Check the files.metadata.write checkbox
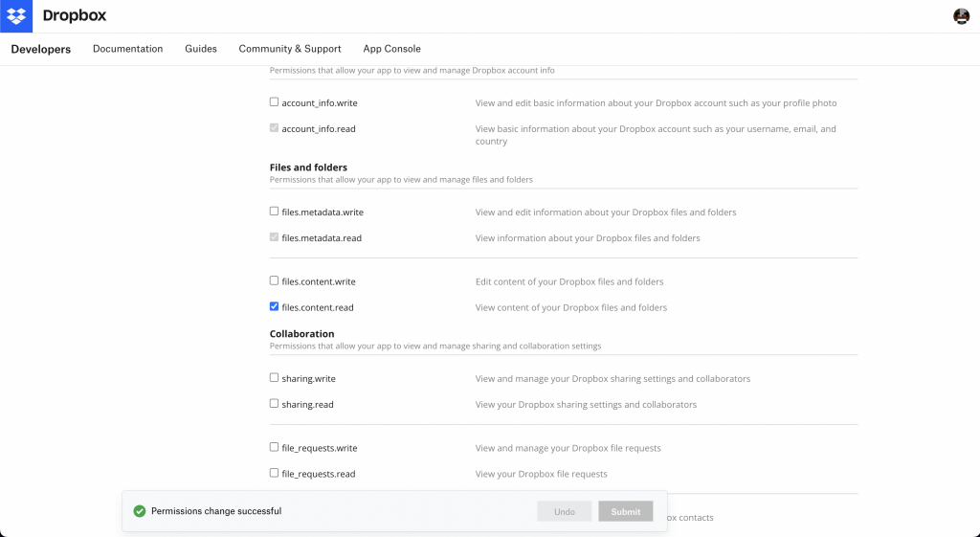980x537 pixels. [275, 212]
